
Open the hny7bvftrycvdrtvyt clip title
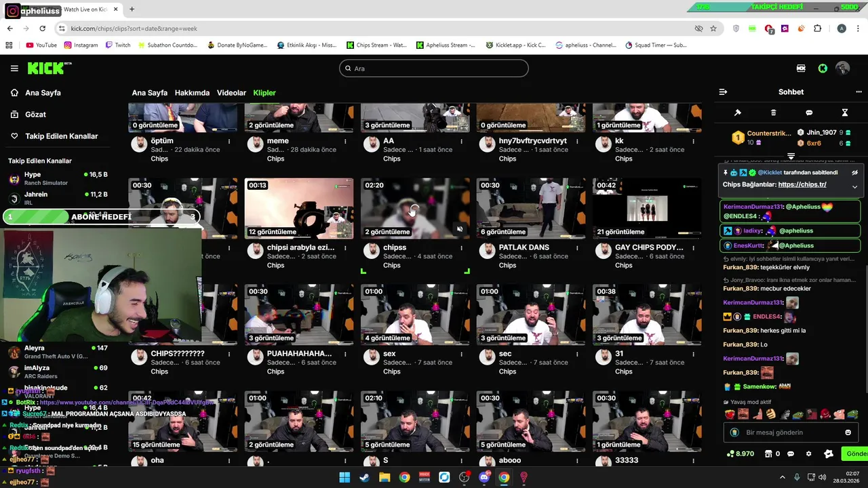click(x=533, y=141)
